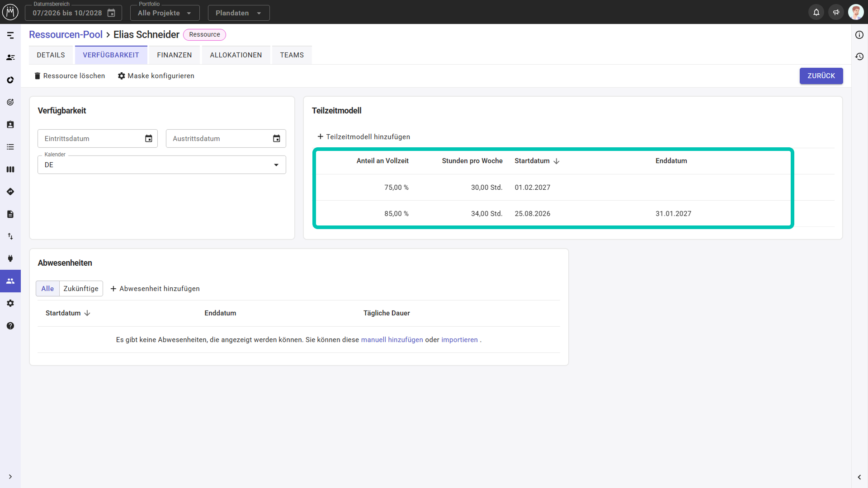Viewport: 868px width, 488px height.
Task: Open the list view sidebar icon
Action: 10,147
